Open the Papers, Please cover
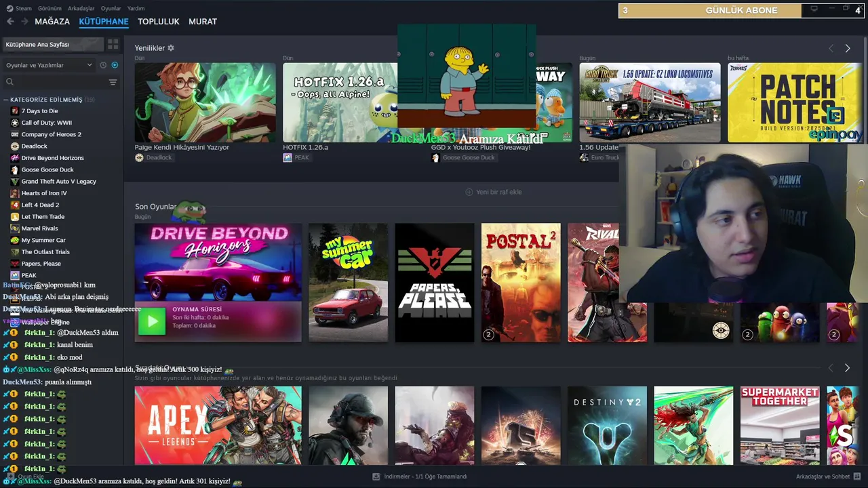The height and width of the screenshot is (488, 868). [x=435, y=283]
